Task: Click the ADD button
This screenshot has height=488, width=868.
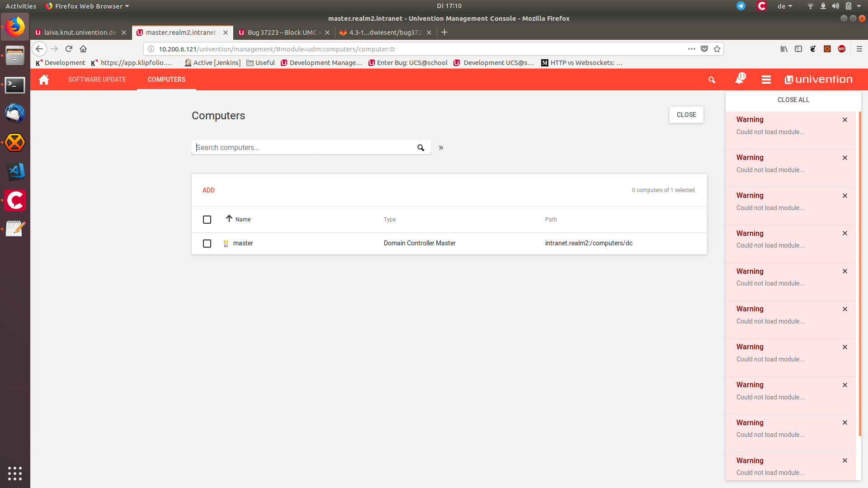Action: [208, 190]
